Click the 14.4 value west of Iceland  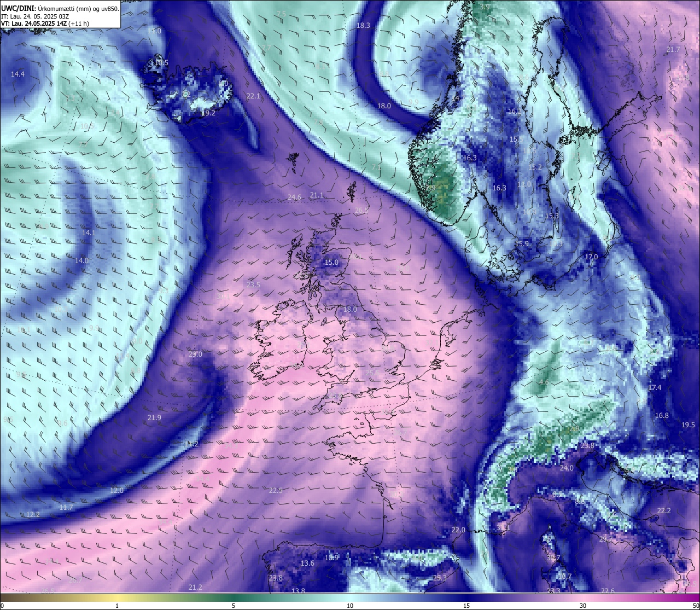(17, 74)
